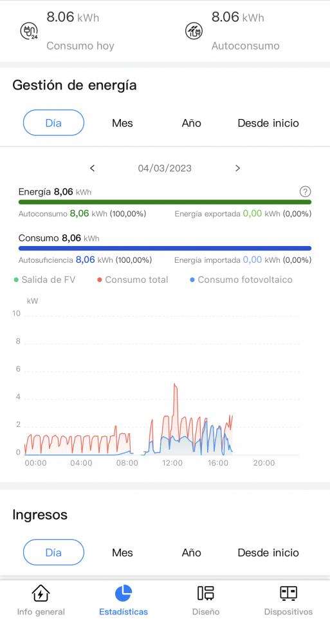Viewport: 330px width, 644px height.
Task: Go to previous day with left chevron
Action: [x=93, y=168]
